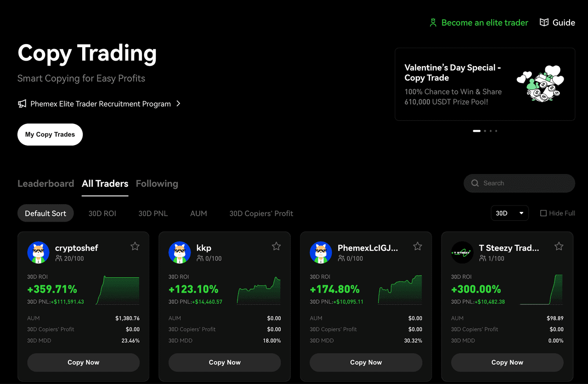Viewport: 588px width, 384px height.
Task: Click the star icon on PhemexLcIGJ's card
Action: pyautogui.click(x=418, y=246)
